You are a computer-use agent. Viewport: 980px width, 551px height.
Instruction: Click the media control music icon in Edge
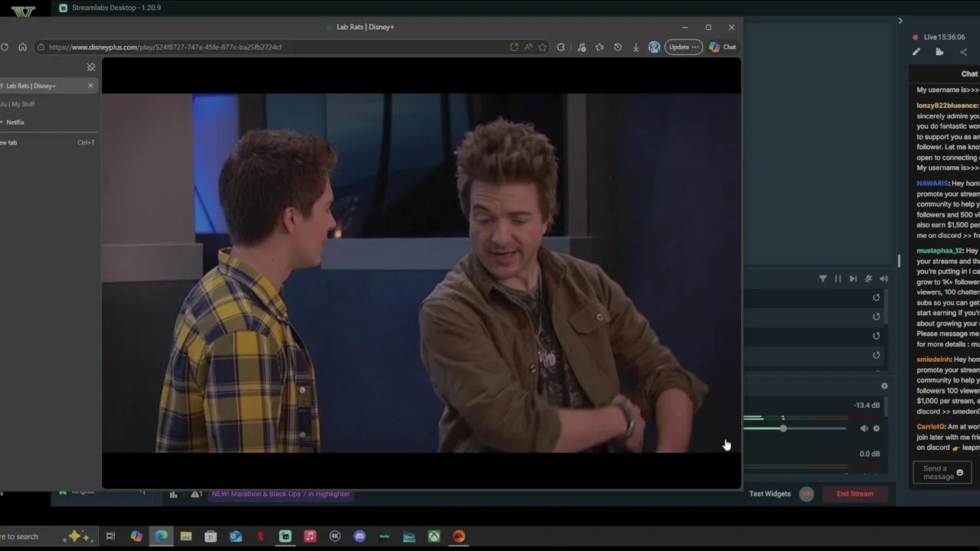581,47
